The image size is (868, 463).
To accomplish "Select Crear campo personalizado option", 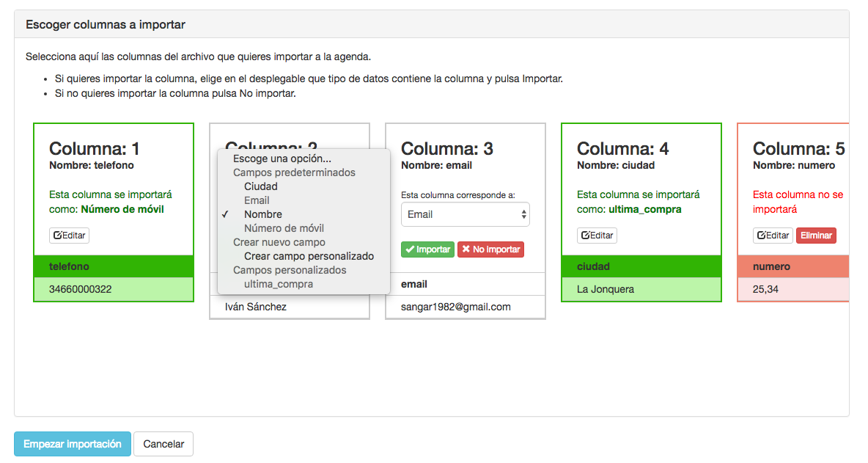I will [309, 256].
